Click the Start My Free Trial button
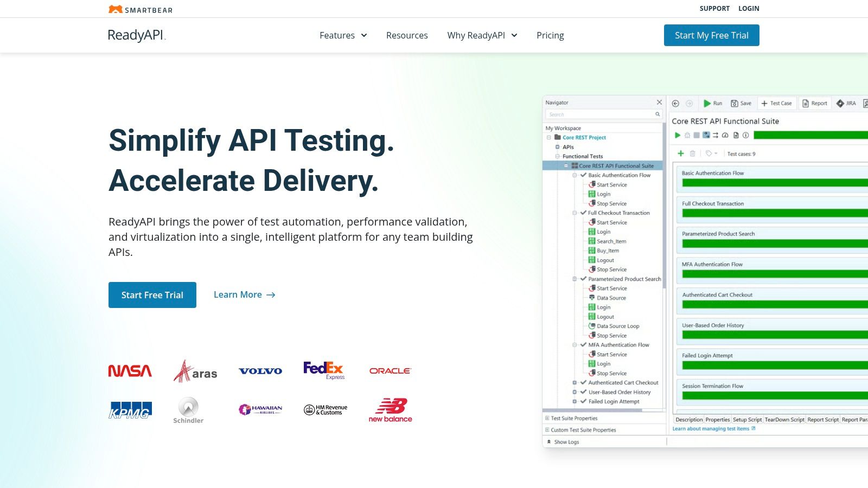 [x=712, y=35]
